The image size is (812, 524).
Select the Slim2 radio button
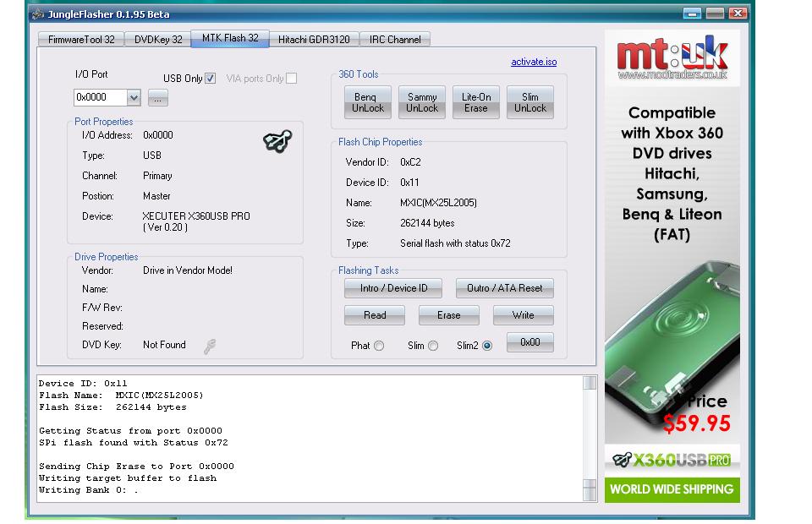(487, 346)
